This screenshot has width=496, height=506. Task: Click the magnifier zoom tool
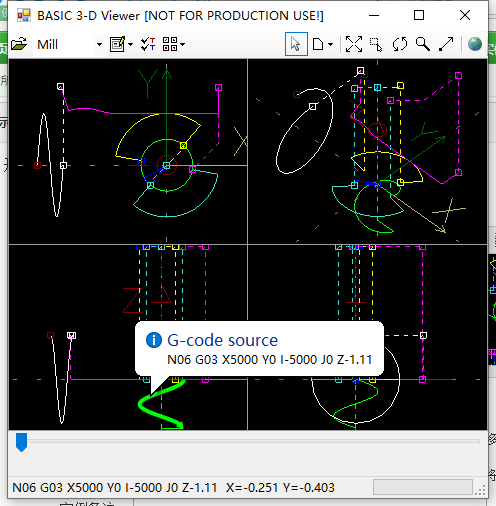(423, 44)
